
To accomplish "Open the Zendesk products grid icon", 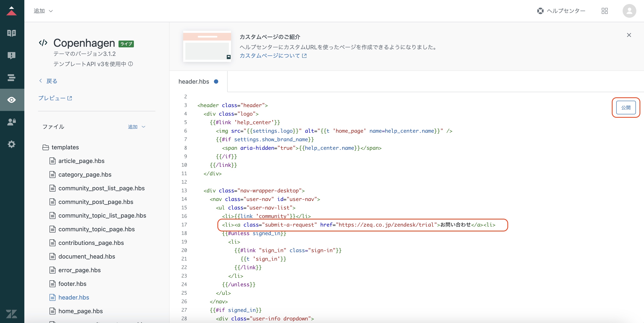I will coord(604,11).
